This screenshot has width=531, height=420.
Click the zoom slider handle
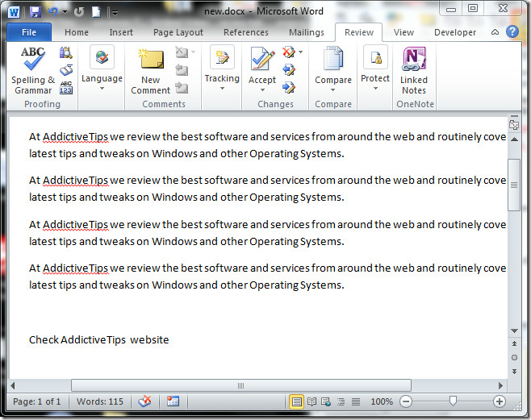click(453, 401)
